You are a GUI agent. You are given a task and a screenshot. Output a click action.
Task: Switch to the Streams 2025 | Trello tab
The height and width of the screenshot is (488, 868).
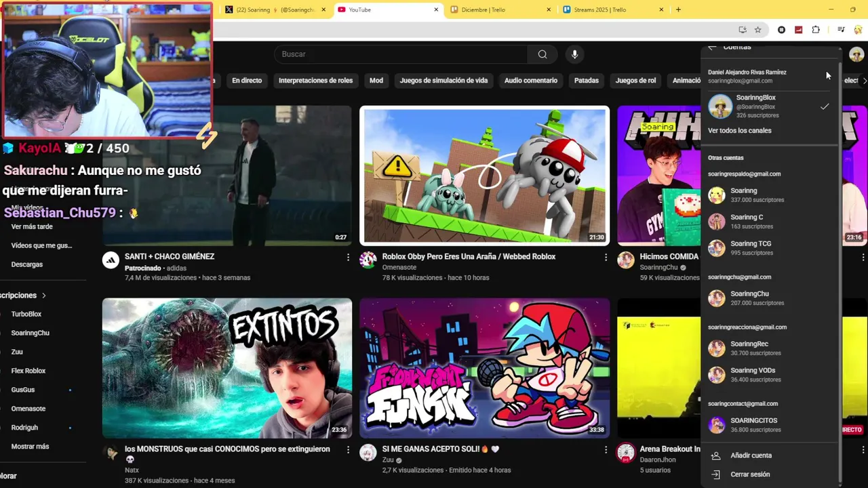point(613,9)
